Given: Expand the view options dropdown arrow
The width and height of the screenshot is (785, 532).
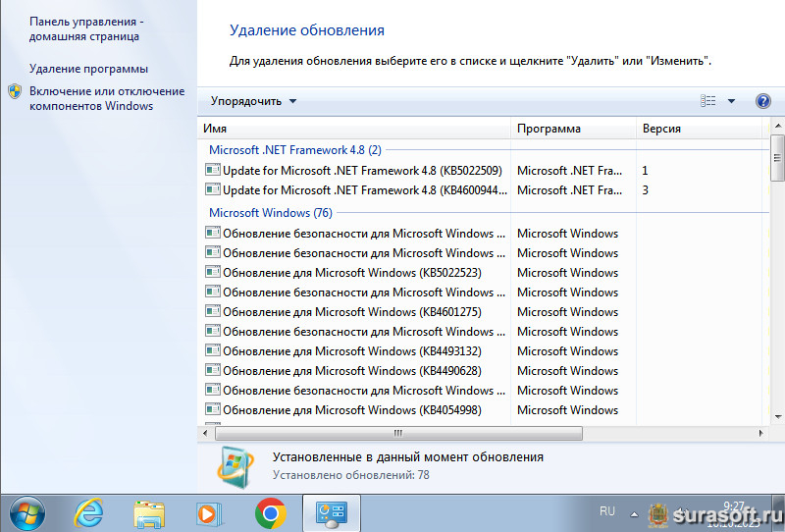Looking at the screenshot, I should pyautogui.click(x=731, y=101).
